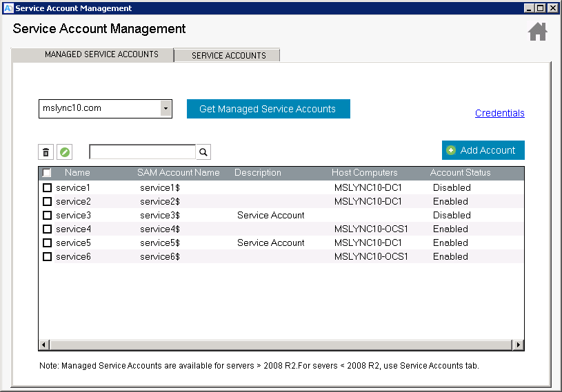The height and width of the screenshot is (392, 562).
Task: Click the green edit pencil icon
Action: (65, 152)
